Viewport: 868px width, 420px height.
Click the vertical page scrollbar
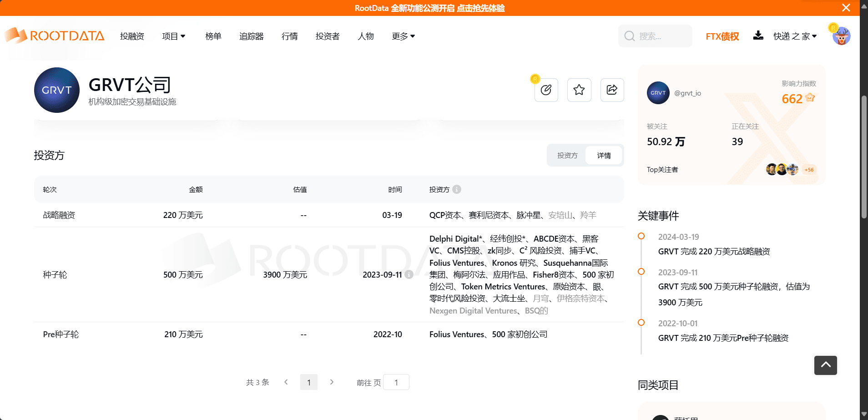point(864,157)
